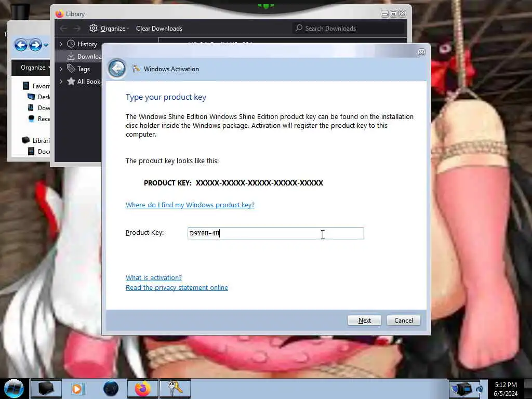Image resolution: width=532 pixels, height=399 pixels.
Task: Minimize the Library window
Action: (x=384, y=14)
